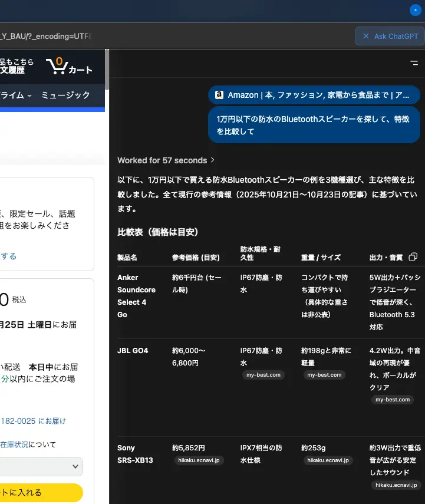Image resolution: width=425 pixels, height=504 pixels.
Task: Click hikaku.ecnavi.jp citation under Sony sound description
Action: pyautogui.click(x=395, y=485)
